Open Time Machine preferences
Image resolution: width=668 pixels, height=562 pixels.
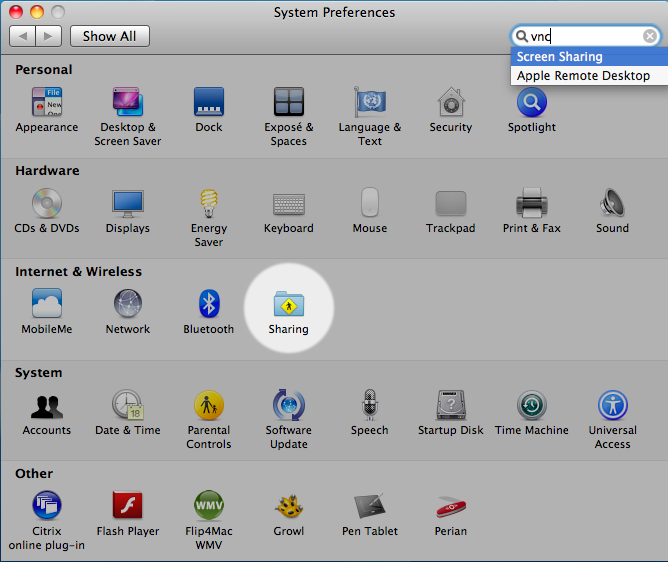point(531,405)
